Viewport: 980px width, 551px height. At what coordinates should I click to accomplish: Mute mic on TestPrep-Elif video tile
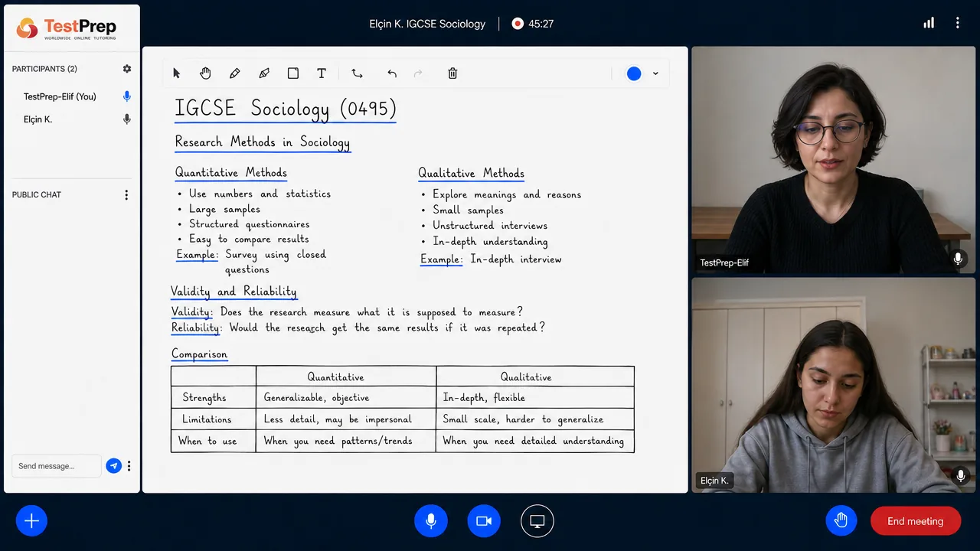pos(958,259)
